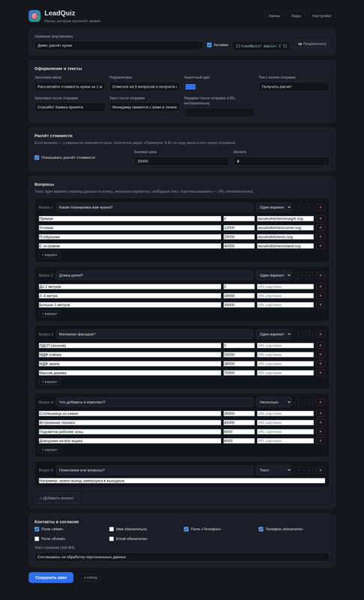
Task: Remove the 'Столешница из камня' variant
Action: 321,414
